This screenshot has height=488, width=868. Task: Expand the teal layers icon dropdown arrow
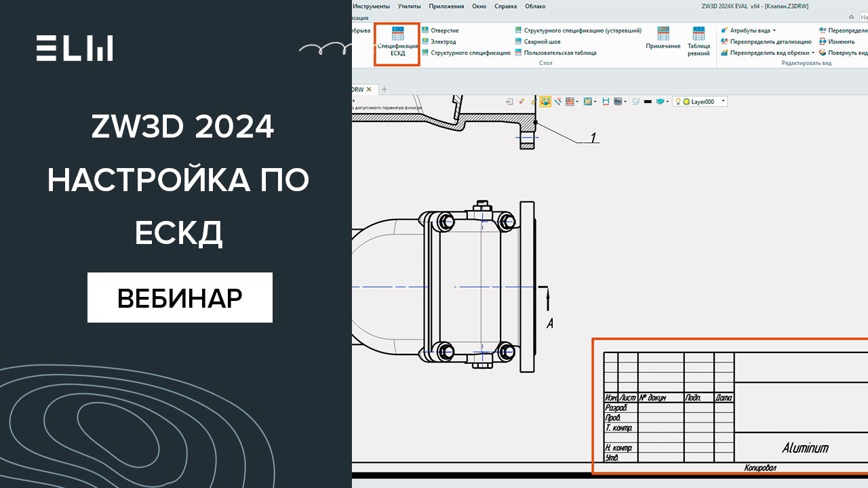667,102
